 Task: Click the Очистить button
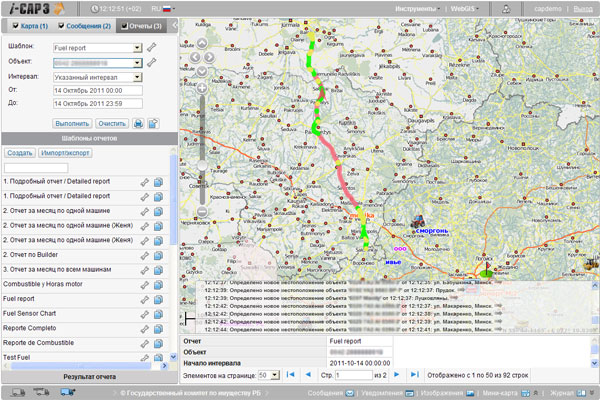pos(111,122)
